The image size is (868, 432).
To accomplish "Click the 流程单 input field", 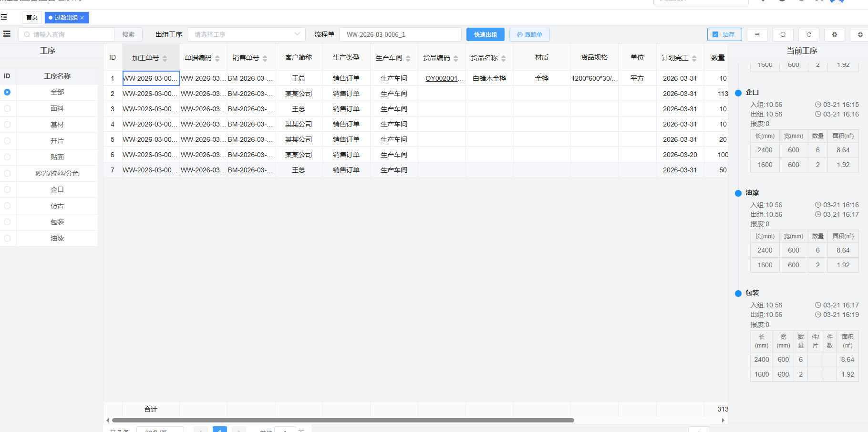I will [400, 34].
